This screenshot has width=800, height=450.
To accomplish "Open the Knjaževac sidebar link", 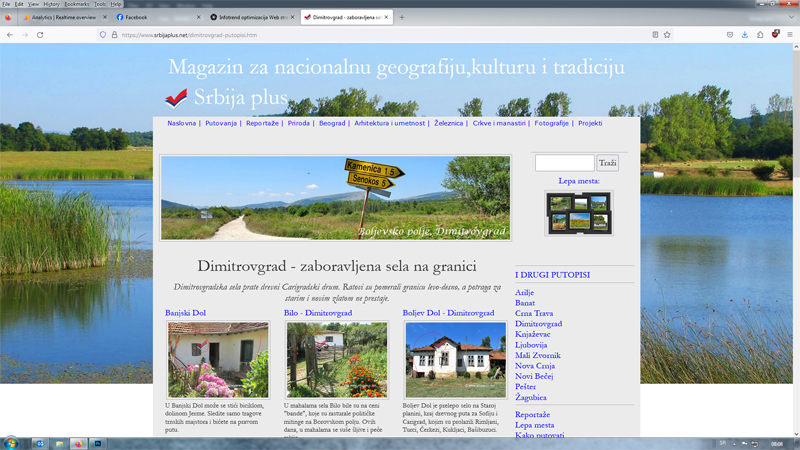I will 533,334.
